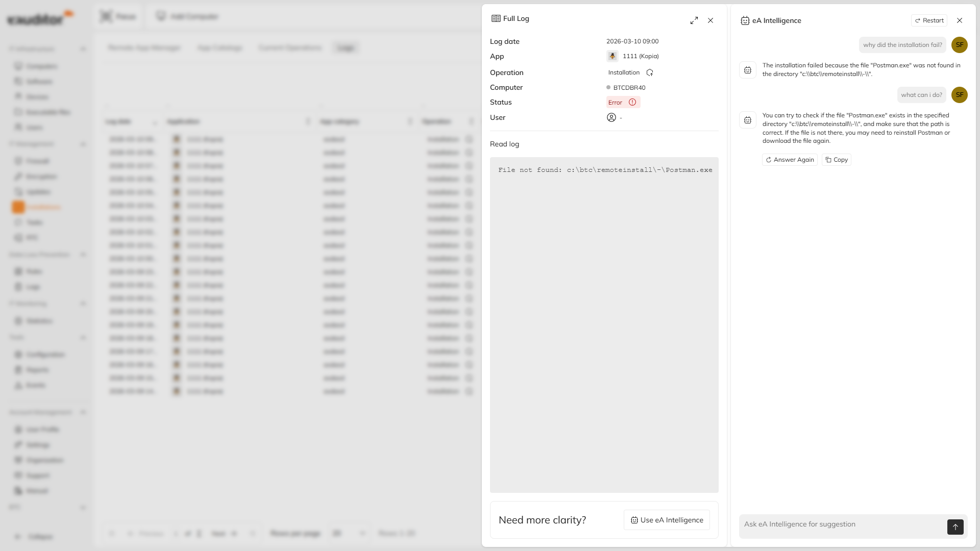Click Answer Again under the response
Viewport: 980px width, 551px height.
pyautogui.click(x=790, y=160)
